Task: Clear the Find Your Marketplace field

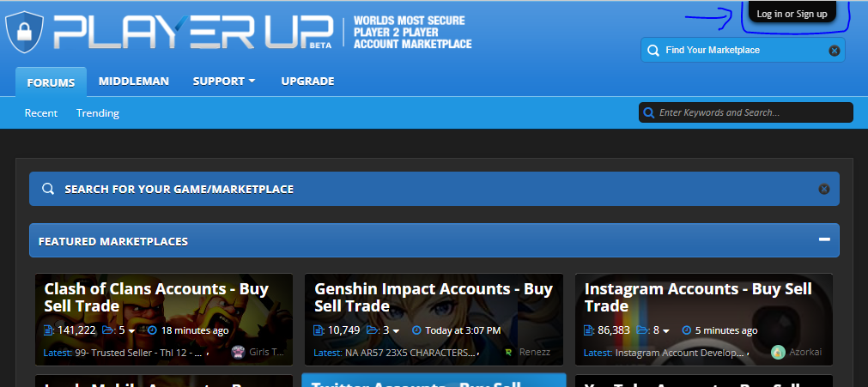Action: (x=834, y=51)
